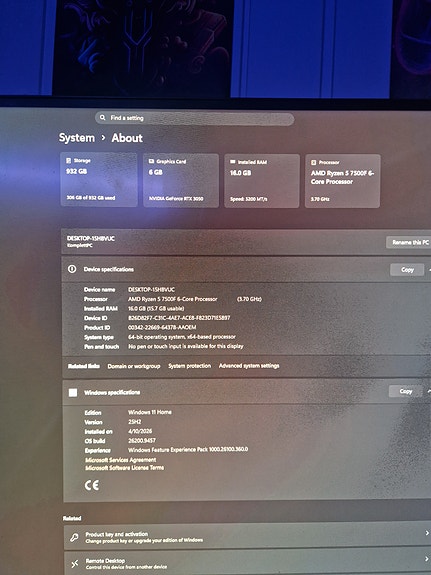
Task: Click the Storage card icon
Action: pyautogui.click(x=68, y=161)
